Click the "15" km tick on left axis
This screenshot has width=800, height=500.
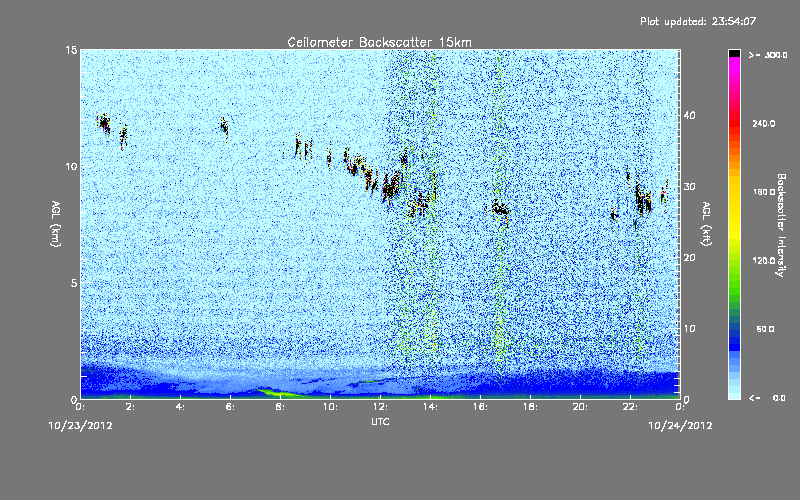click(71, 50)
